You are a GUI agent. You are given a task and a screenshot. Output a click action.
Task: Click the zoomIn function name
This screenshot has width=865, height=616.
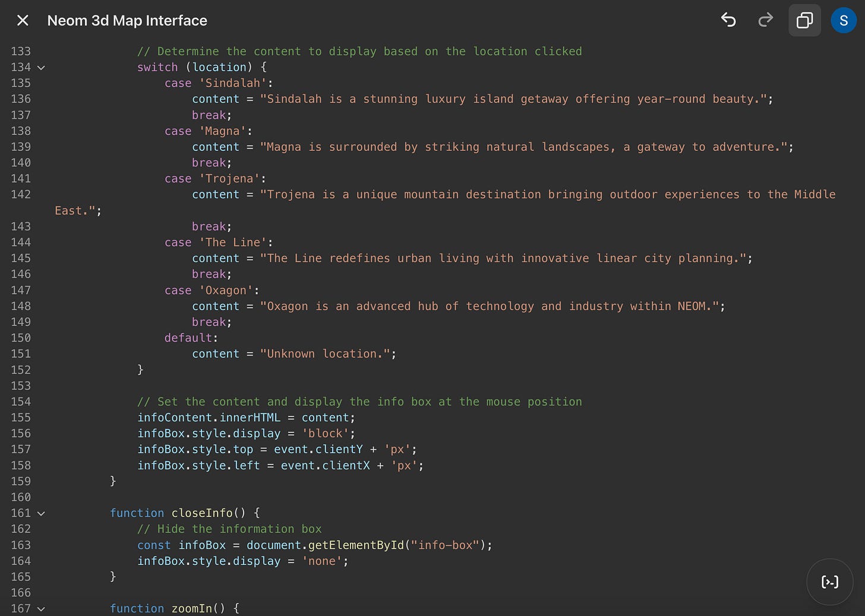[x=192, y=608]
